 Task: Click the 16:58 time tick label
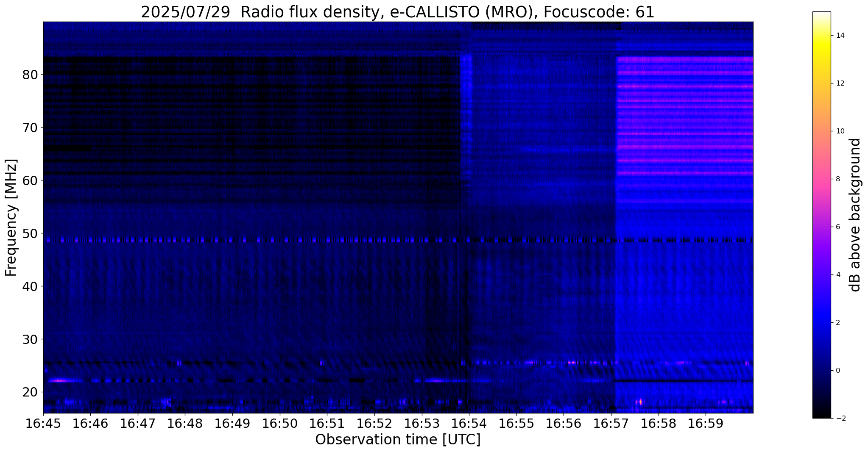[x=658, y=423]
